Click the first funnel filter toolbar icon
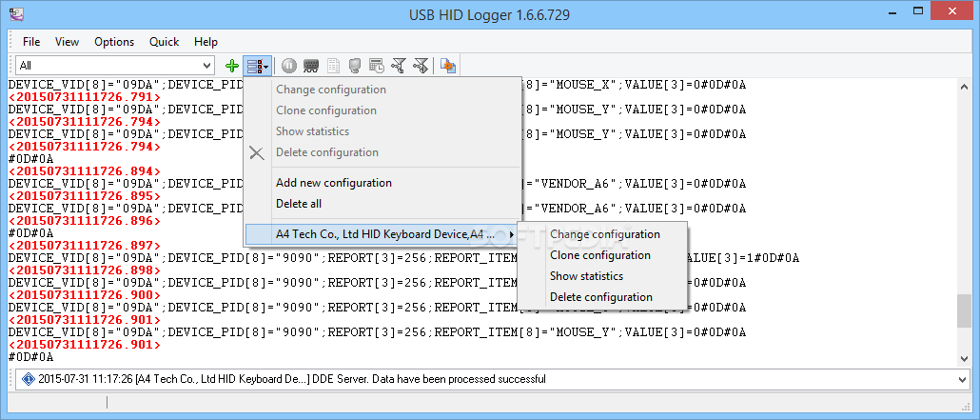This screenshot has width=980, height=420. (399, 66)
